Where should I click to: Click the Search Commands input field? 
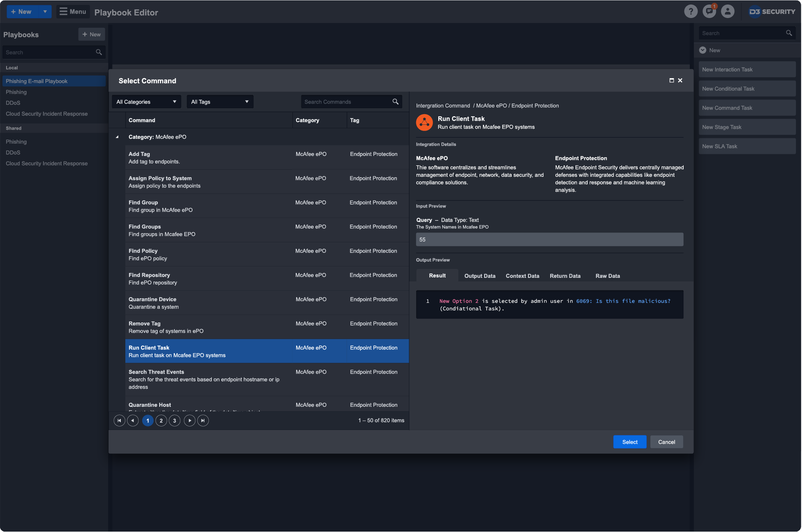351,101
